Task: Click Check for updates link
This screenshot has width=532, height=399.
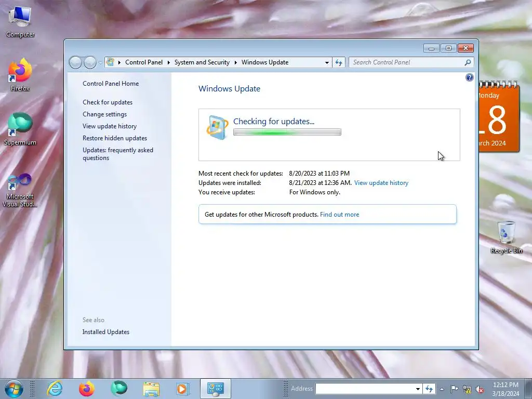Action: (108, 102)
